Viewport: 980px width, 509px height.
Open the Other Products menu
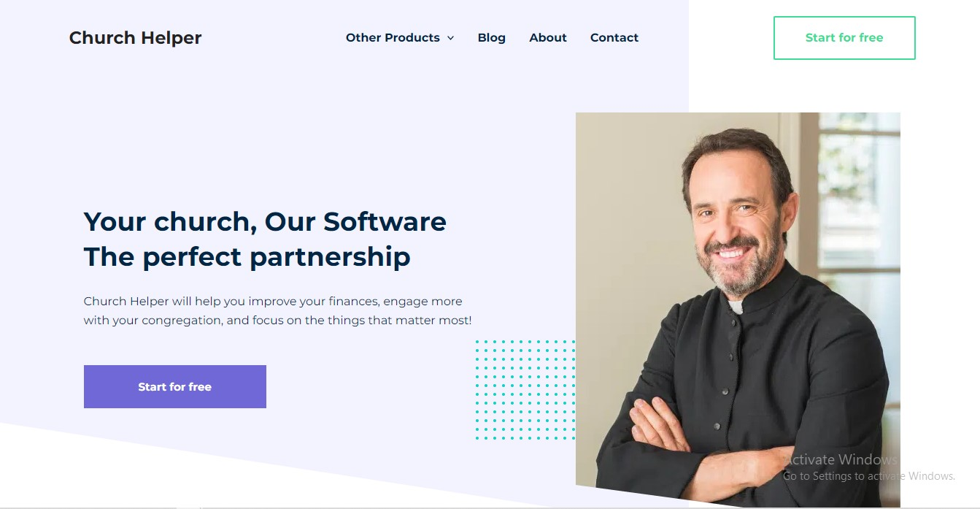coord(393,38)
